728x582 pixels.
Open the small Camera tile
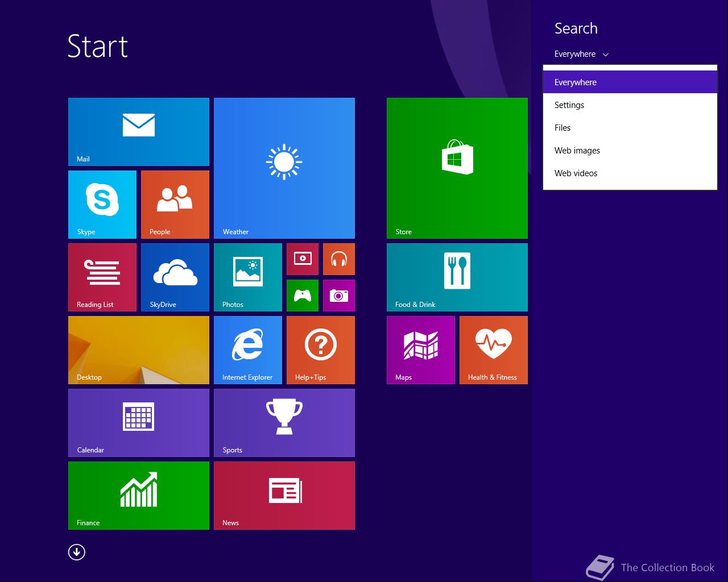coord(339,296)
